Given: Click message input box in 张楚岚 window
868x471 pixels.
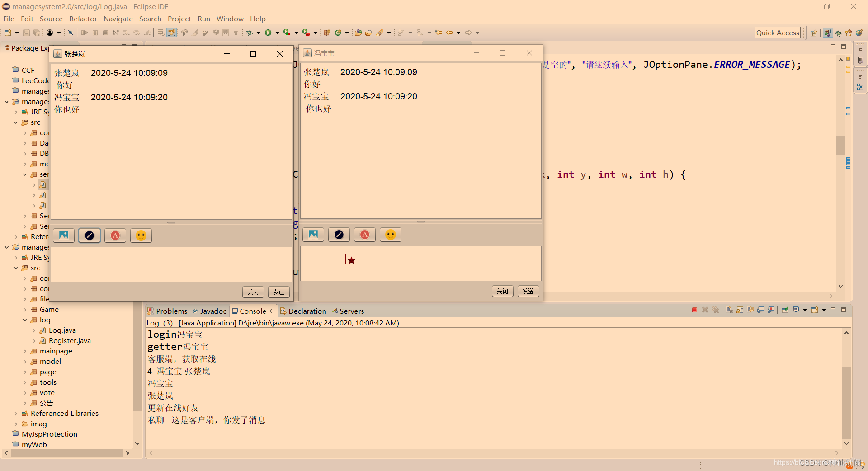Looking at the screenshot, I should pyautogui.click(x=171, y=264).
